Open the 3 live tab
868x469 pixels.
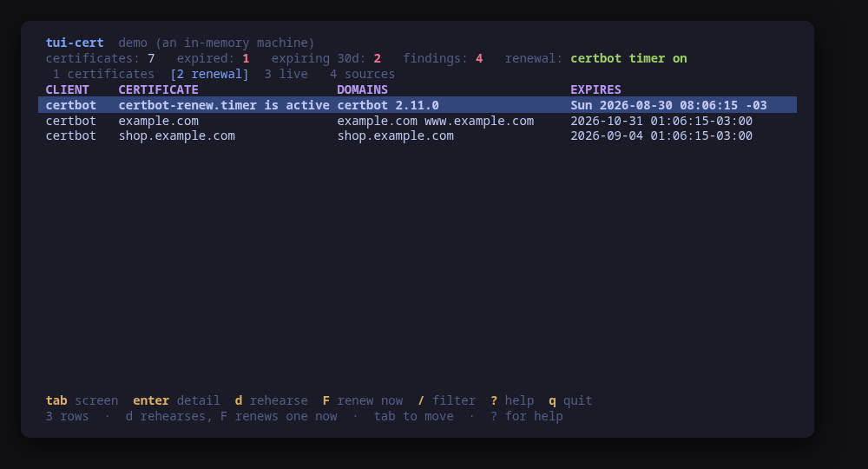coord(286,74)
